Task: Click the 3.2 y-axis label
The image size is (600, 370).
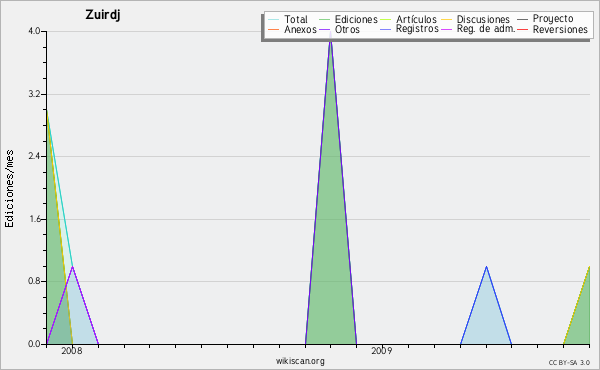Action: pos(34,94)
